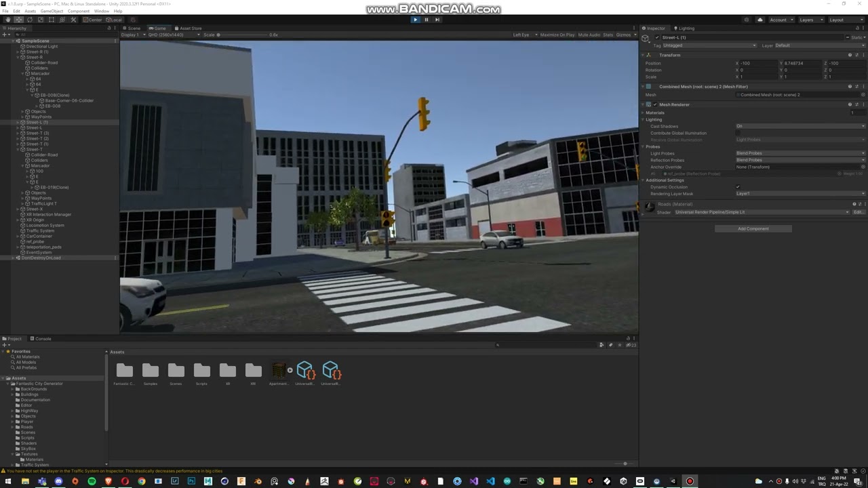
Task: Disable the Mesh Renderer component checkbox
Action: click(655, 104)
